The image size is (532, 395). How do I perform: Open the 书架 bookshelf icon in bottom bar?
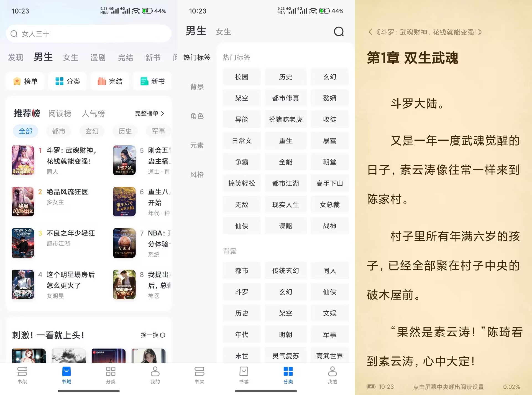pyautogui.click(x=22, y=376)
